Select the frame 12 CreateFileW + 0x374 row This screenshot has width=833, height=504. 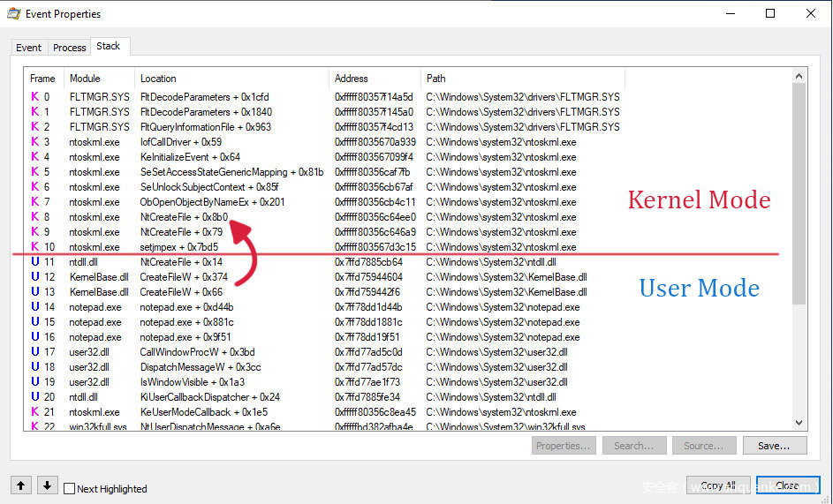[184, 277]
